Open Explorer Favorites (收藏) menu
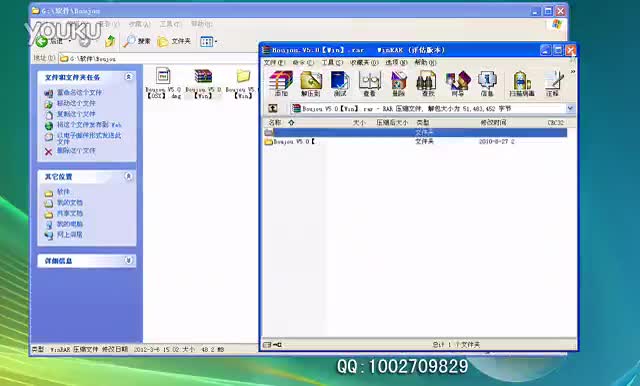 tap(140, 24)
